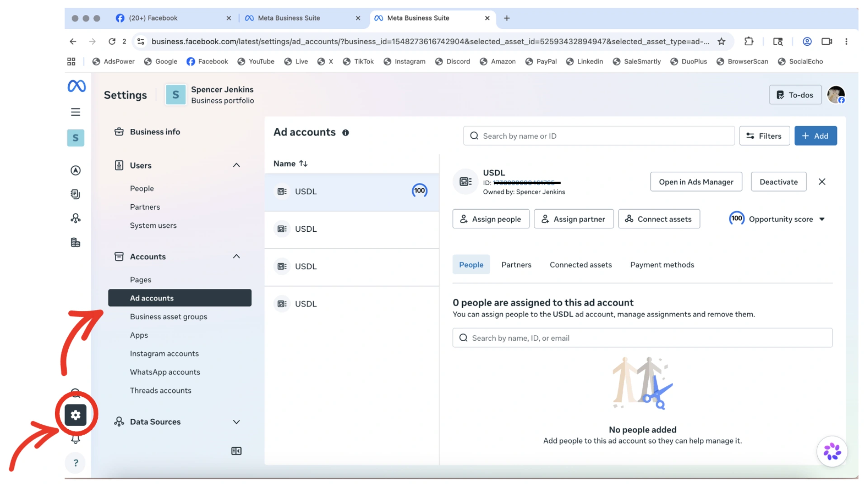Click Connect assets button

[659, 219]
